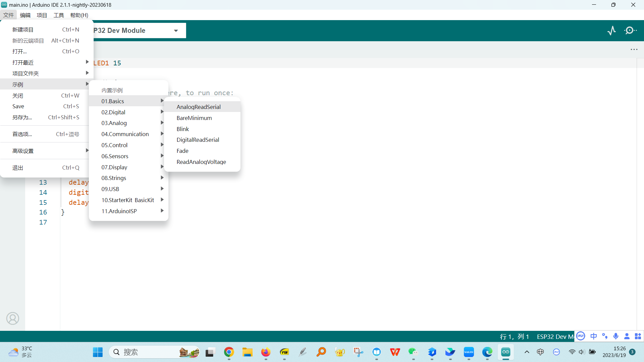
Task: Open WPS Office taskbar icon
Action: pos(395,352)
